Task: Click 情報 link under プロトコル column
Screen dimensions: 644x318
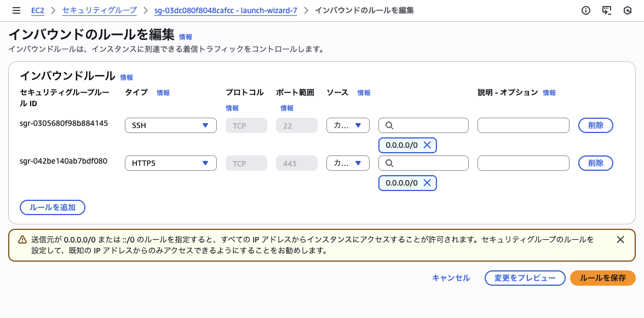Action: [x=232, y=108]
